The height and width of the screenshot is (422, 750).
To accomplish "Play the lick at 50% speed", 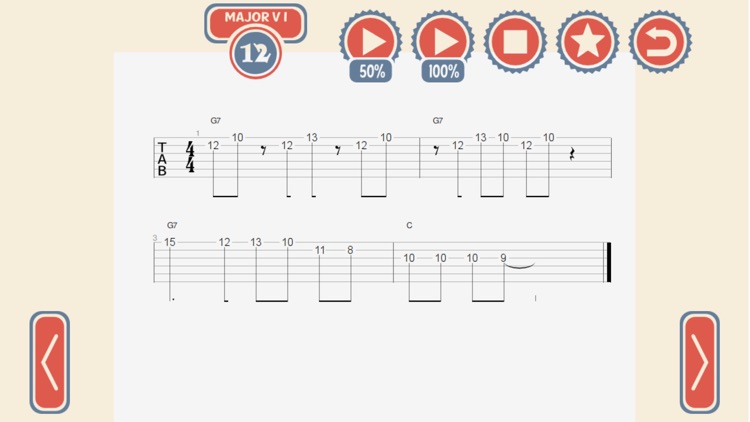I will coord(371,41).
